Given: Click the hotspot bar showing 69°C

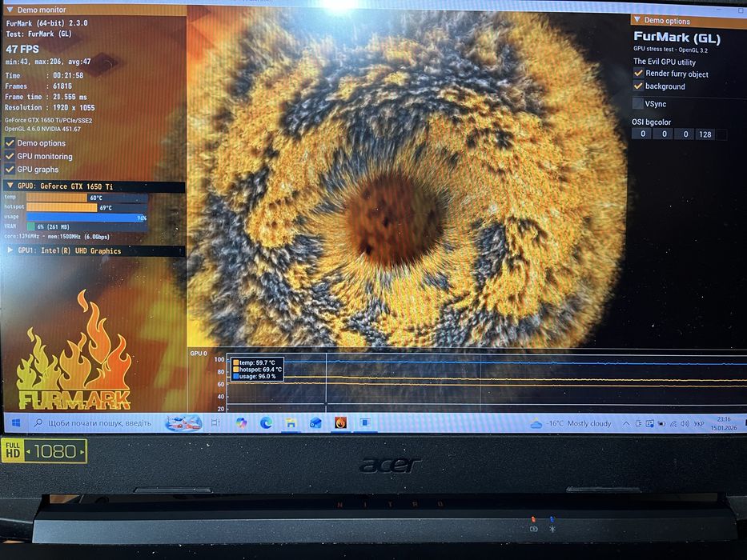Looking at the screenshot, I should click(x=86, y=208).
